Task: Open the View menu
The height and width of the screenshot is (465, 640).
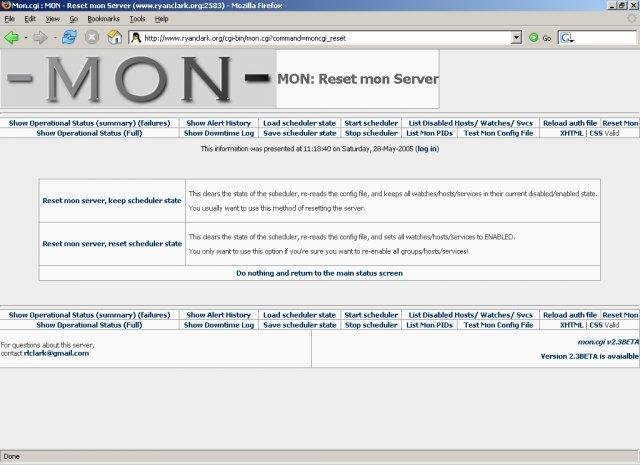Action: [53, 19]
